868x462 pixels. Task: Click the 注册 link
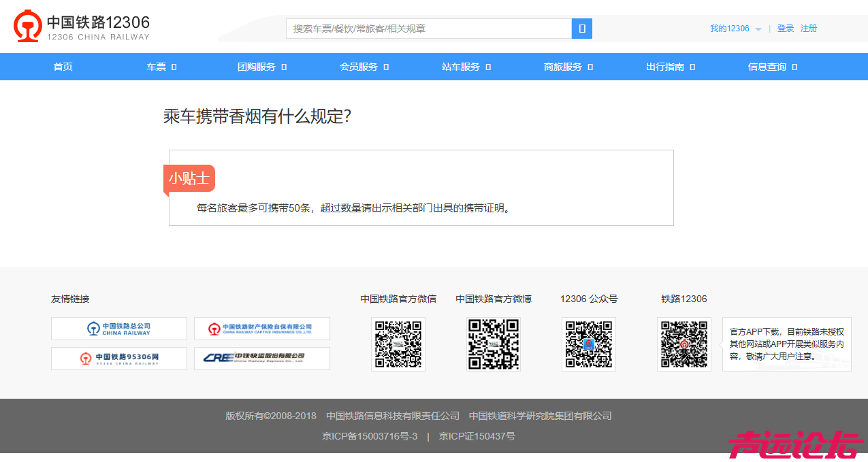click(x=809, y=29)
